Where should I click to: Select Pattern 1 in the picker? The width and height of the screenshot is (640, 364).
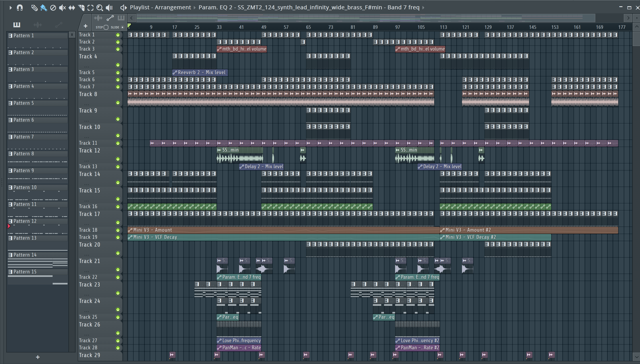38,36
